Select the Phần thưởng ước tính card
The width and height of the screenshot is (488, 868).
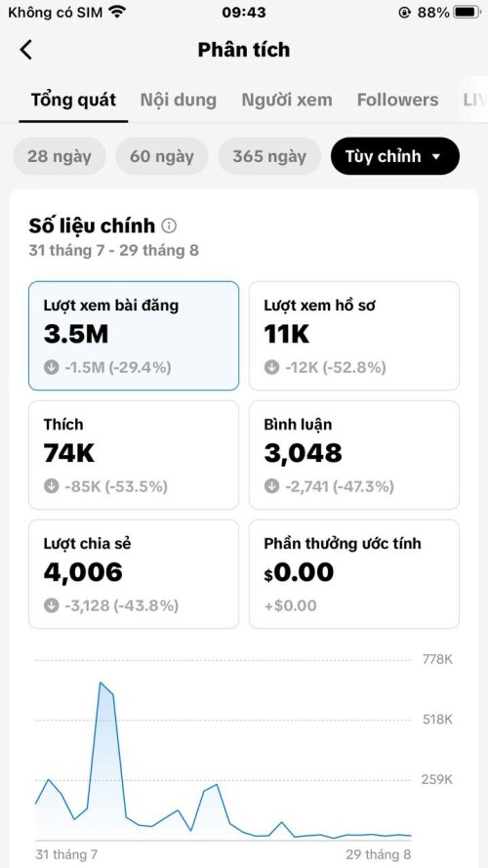(x=354, y=574)
